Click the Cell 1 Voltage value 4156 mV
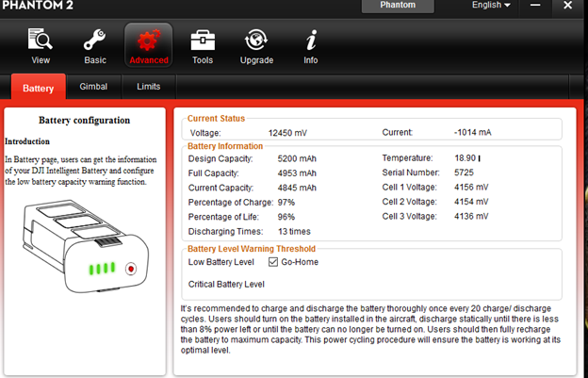Image resolution: width=588 pixels, height=378 pixels. [471, 188]
